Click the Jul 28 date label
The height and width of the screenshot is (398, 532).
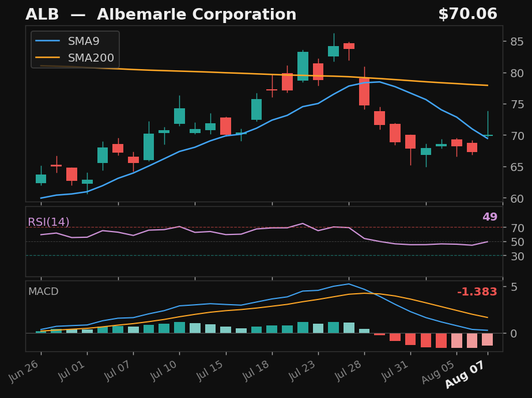350,370
